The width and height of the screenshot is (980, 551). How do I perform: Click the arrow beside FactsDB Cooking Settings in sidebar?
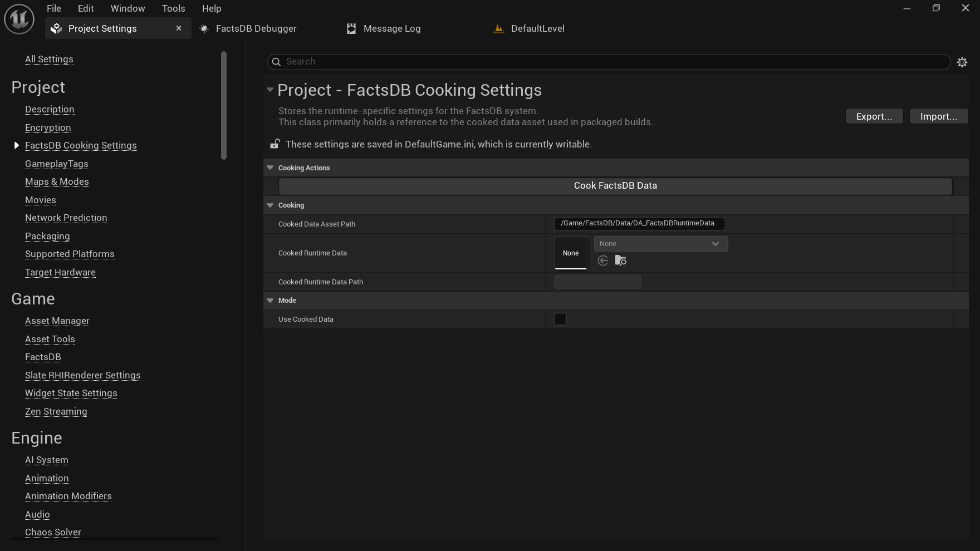[x=17, y=145]
